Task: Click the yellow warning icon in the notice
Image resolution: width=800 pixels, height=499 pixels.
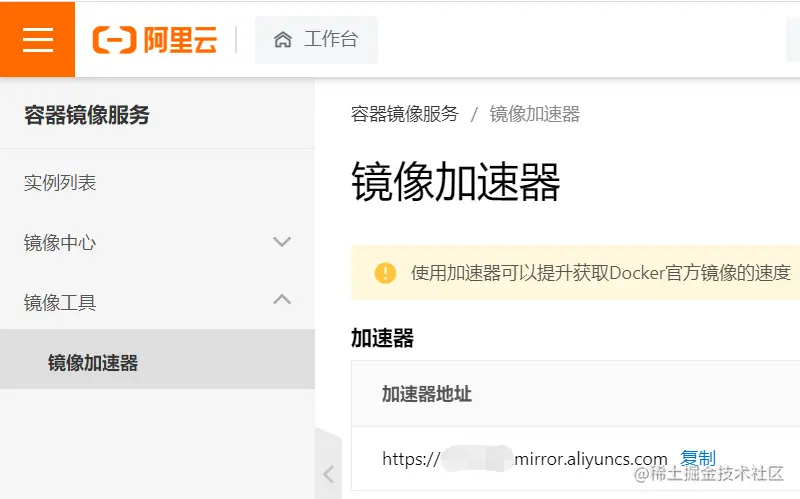Action: (385, 273)
